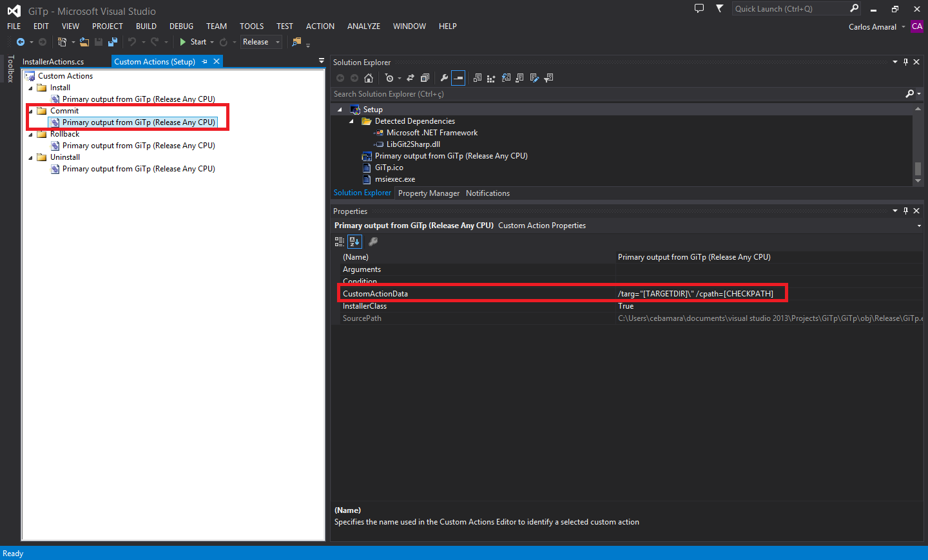Image resolution: width=928 pixels, height=560 pixels.
Task: Open the User Interface Editor icon
Action: [x=519, y=78]
